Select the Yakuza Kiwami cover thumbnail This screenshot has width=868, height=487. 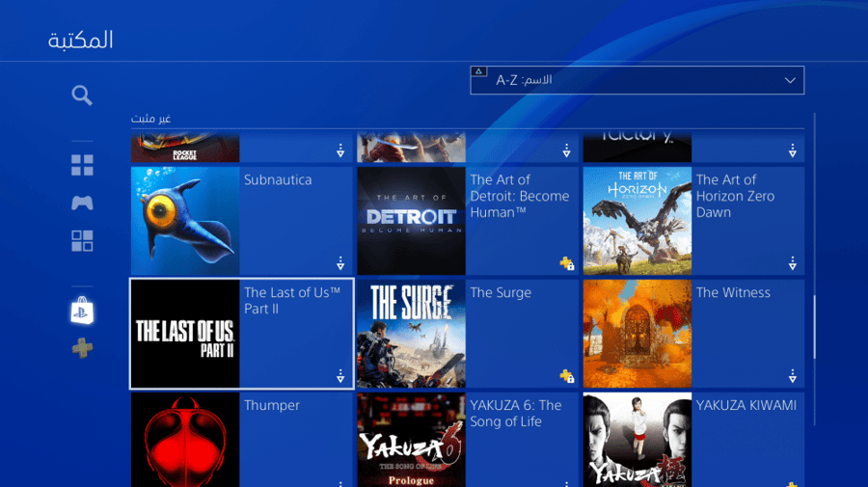(x=637, y=440)
